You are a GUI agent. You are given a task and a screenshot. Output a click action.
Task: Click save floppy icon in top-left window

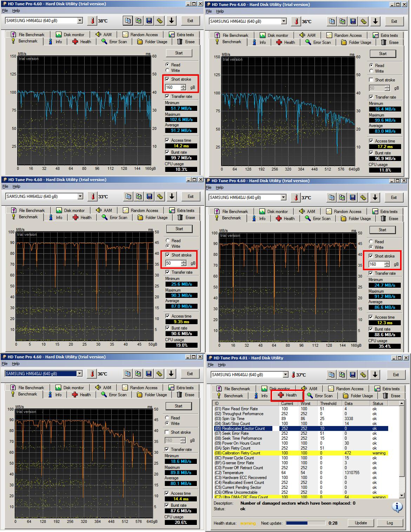(x=149, y=21)
